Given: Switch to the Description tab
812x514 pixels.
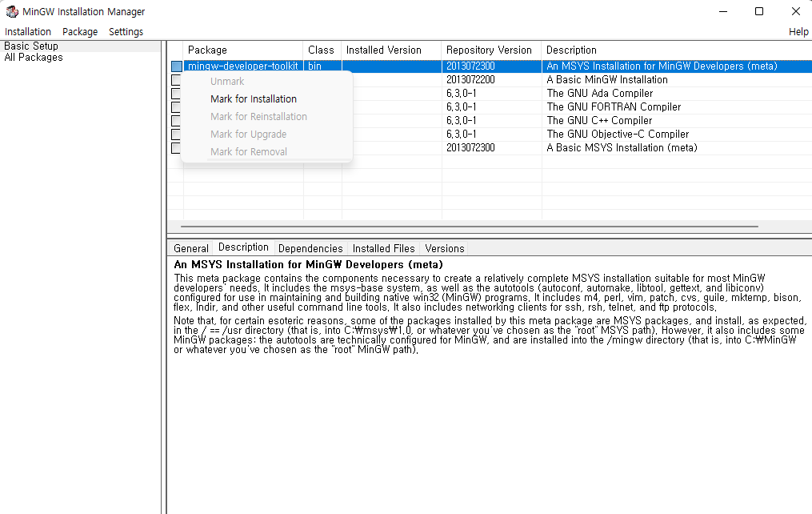Looking at the screenshot, I should [243, 247].
